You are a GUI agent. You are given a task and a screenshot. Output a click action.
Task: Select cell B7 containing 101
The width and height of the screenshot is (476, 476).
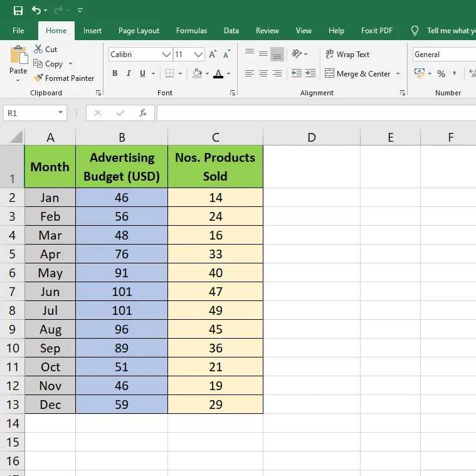point(122,292)
